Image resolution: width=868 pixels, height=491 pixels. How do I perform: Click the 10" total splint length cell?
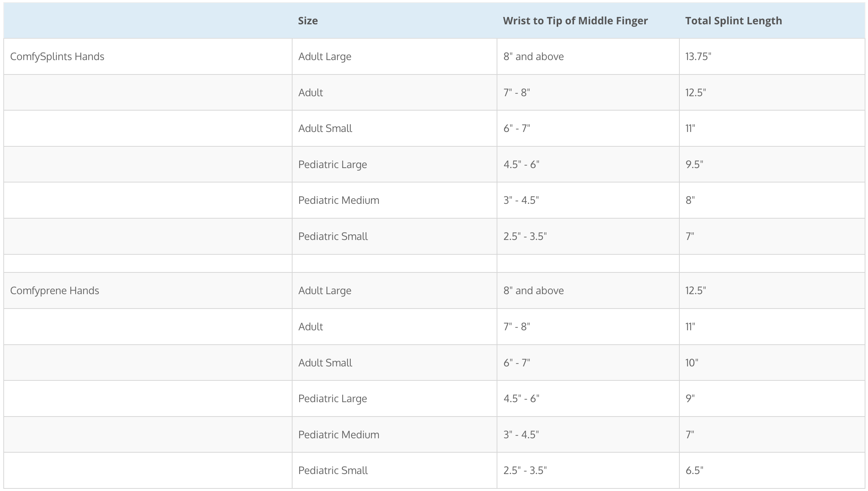772,363
